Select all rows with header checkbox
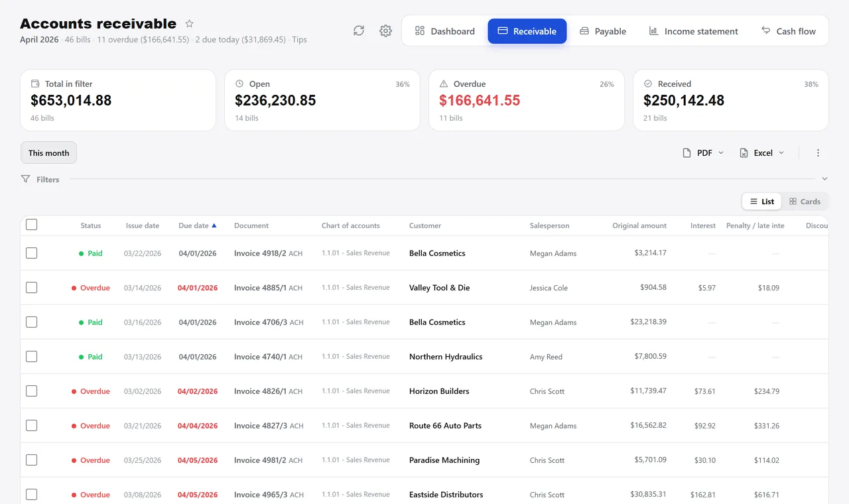The width and height of the screenshot is (849, 504). [31, 225]
